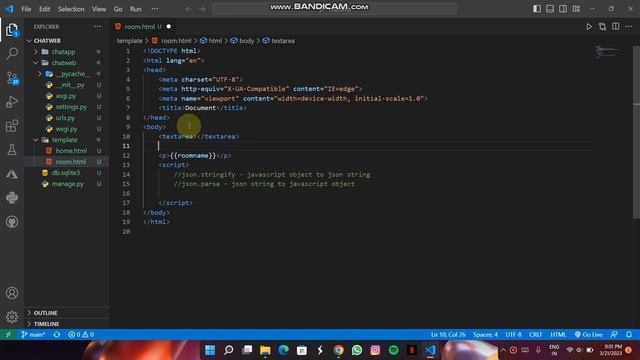Click textarea in breadcrumb path
The width and height of the screenshot is (640, 360).
[279, 41]
